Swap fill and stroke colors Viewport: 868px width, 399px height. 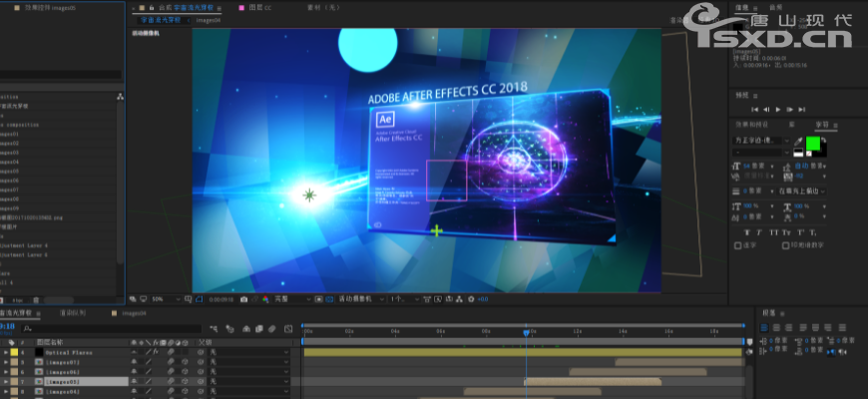[x=824, y=140]
